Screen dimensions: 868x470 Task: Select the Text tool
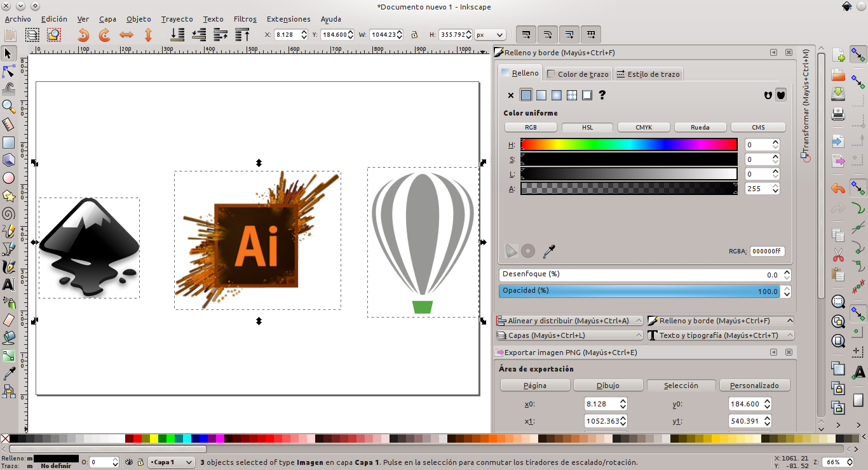click(9, 285)
